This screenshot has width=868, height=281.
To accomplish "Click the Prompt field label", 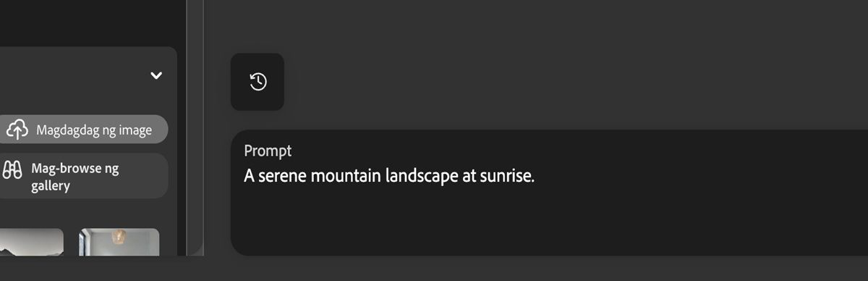I will [x=268, y=151].
